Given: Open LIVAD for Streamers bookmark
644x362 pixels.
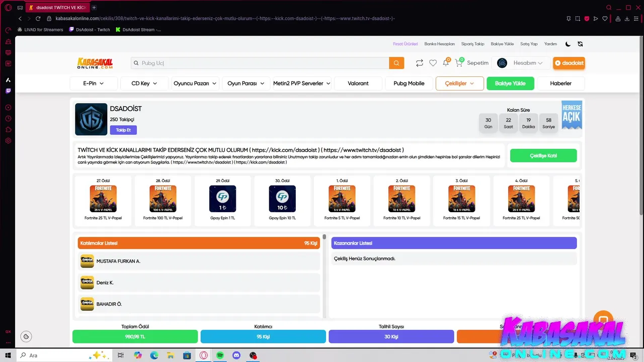Looking at the screenshot, I should 40,30.
